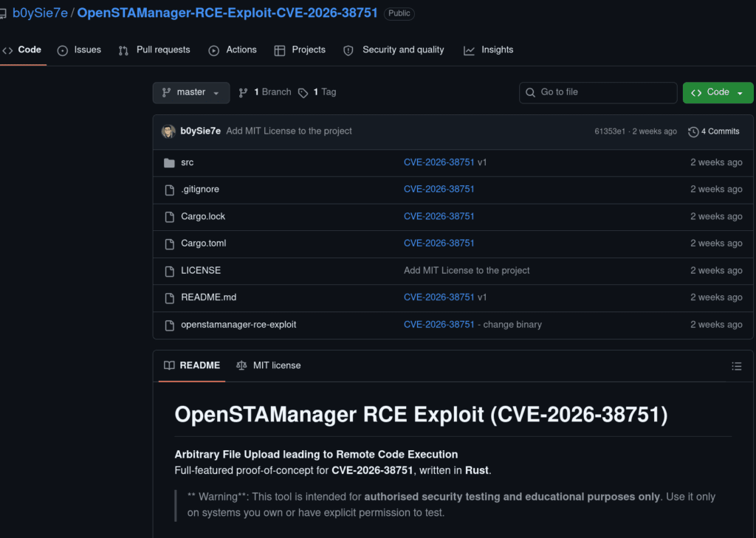
Task: Select the README tab
Action: 192,365
